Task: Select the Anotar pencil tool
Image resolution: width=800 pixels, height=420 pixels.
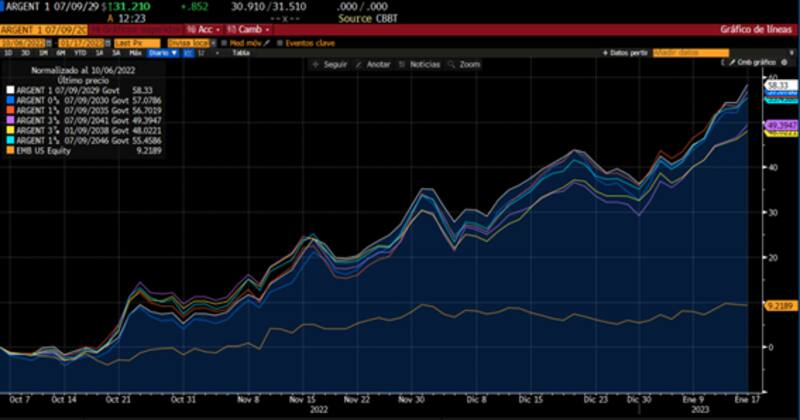Action: (357, 63)
